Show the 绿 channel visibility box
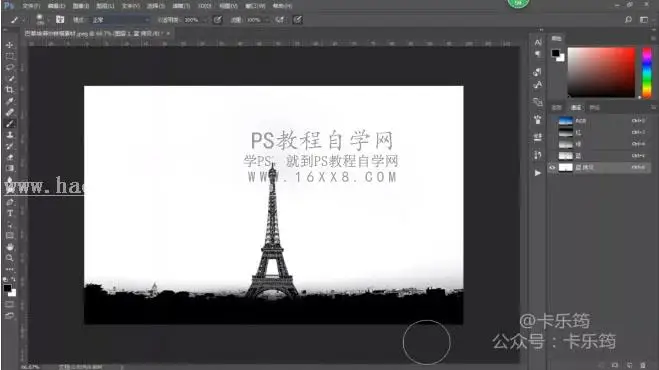Image resolution: width=659 pixels, height=370 pixels. tap(552, 144)
